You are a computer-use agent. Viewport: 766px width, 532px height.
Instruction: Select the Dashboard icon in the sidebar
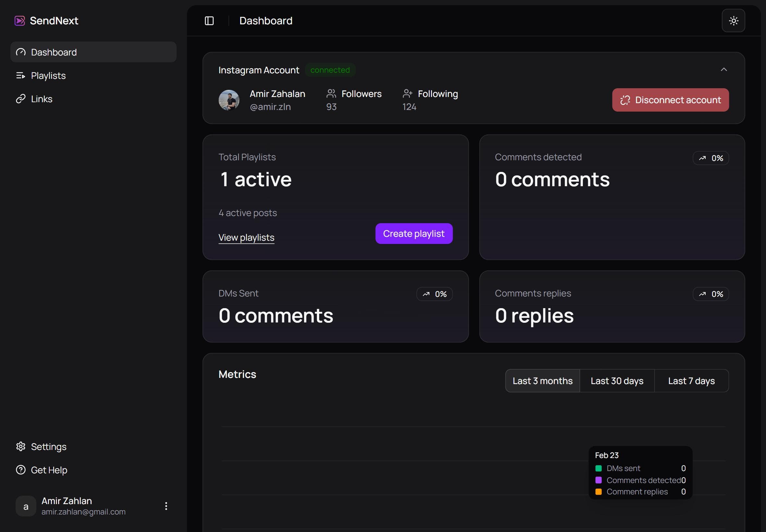tap(21, 52)
